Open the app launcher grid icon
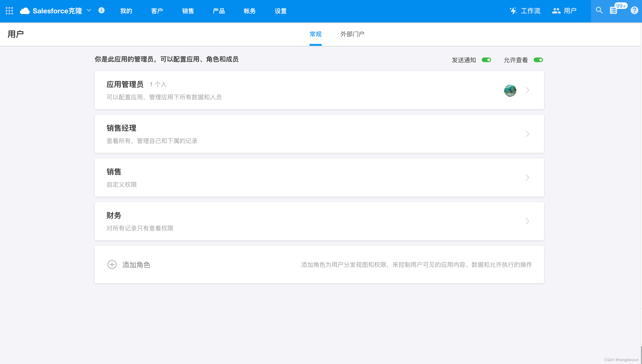 click(x=10, y=11)
